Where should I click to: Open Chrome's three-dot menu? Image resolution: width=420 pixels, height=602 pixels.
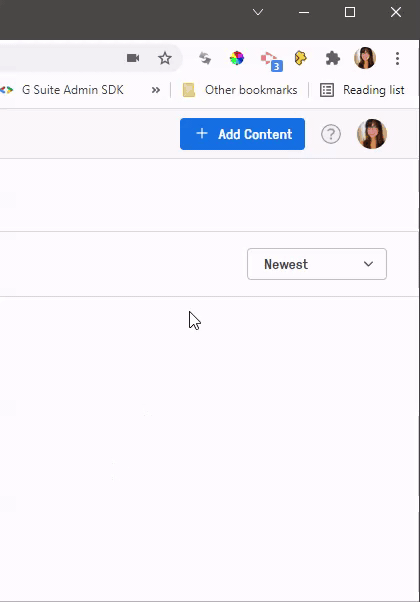(x=397, y=58)
